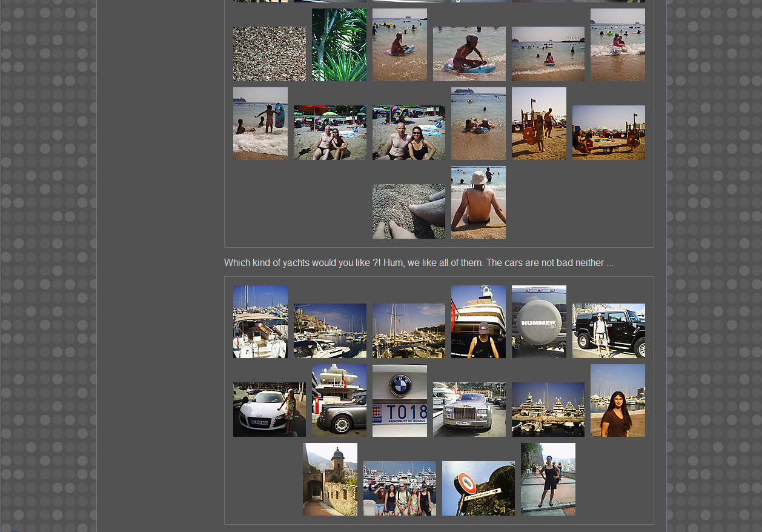Open the row of large yachts harbor photo
This screenshot has width=762, height=532.
click(x=548, y=410)
